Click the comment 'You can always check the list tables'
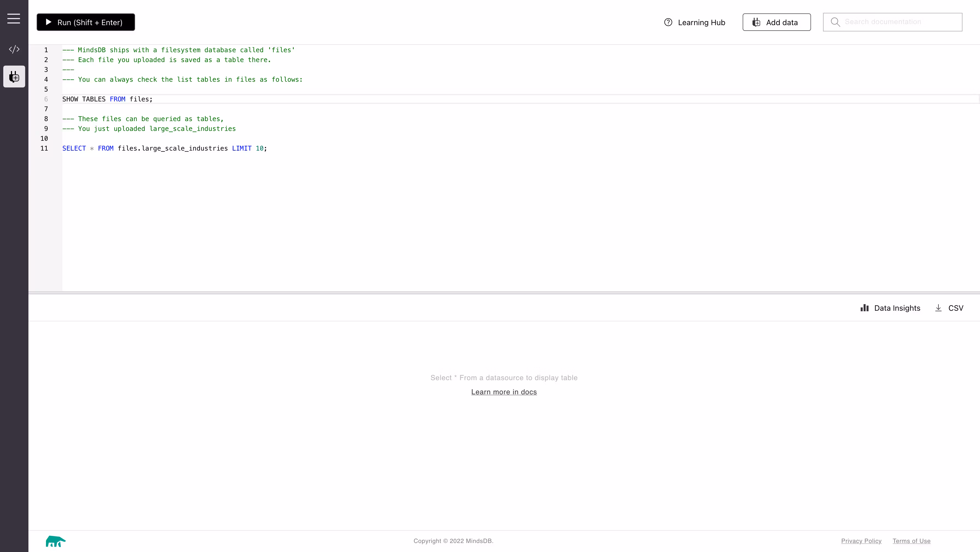The height and width of the screenshot is (552, 980). point(182,80)
